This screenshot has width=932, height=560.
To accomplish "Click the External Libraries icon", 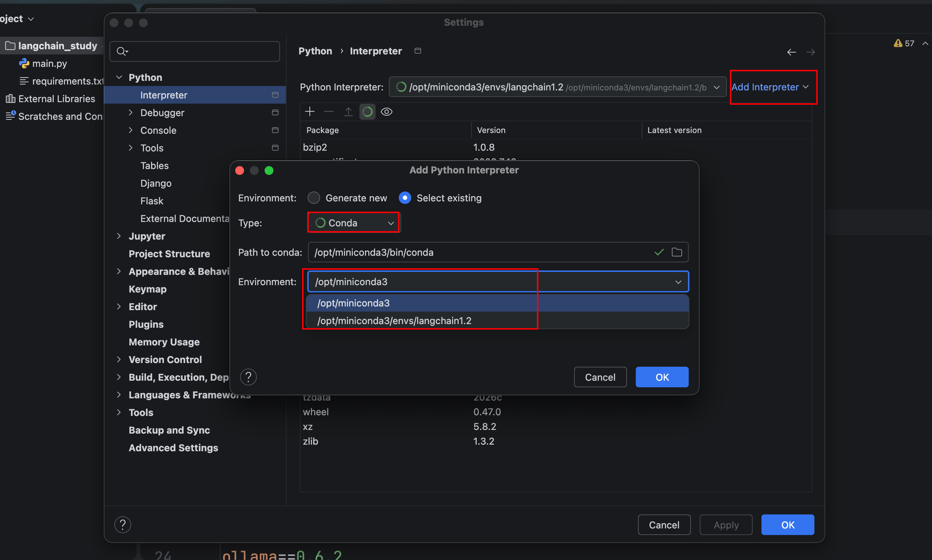I will pyautogui.click(x=11, y=99).
